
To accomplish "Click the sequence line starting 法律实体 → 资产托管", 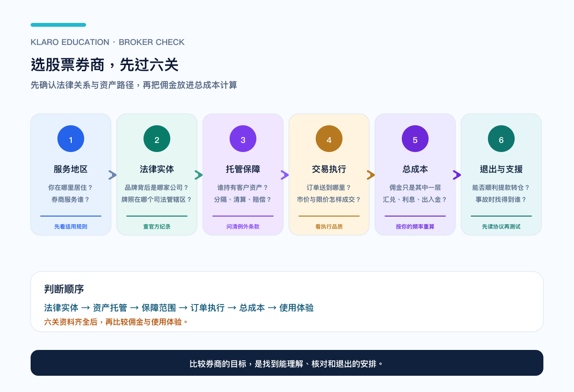I will tap(179, 308).
